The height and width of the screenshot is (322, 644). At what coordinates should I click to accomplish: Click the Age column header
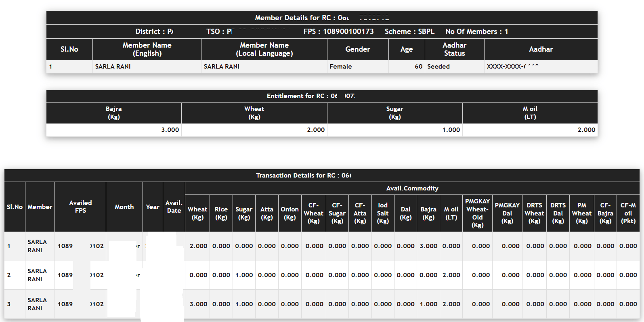[x=407, y=49]
